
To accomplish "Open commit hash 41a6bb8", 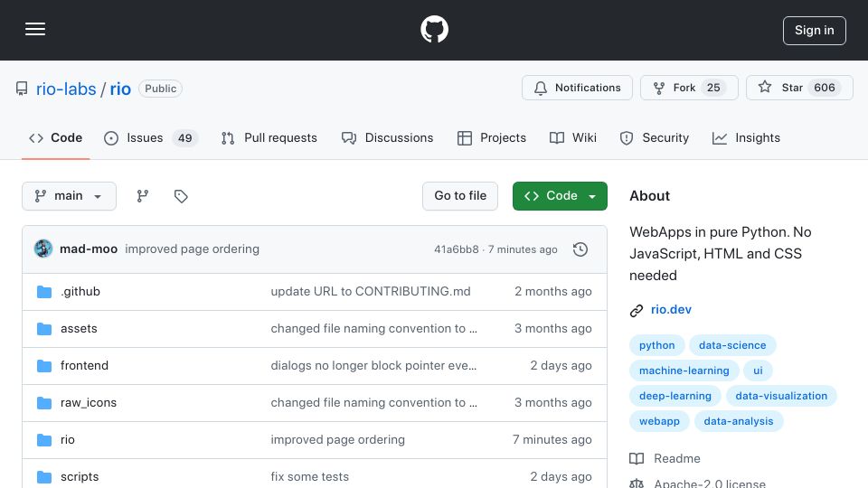I will 456,249.
